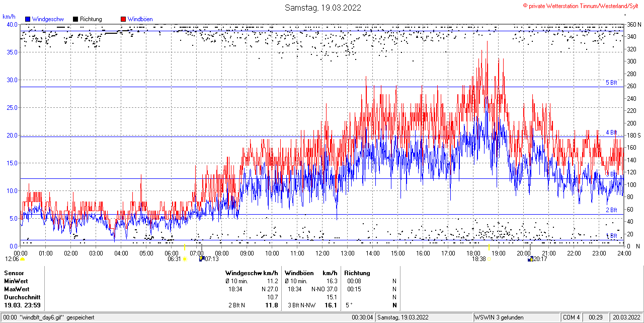
Task: Click the MinWert row label
Action: point(16,281)
